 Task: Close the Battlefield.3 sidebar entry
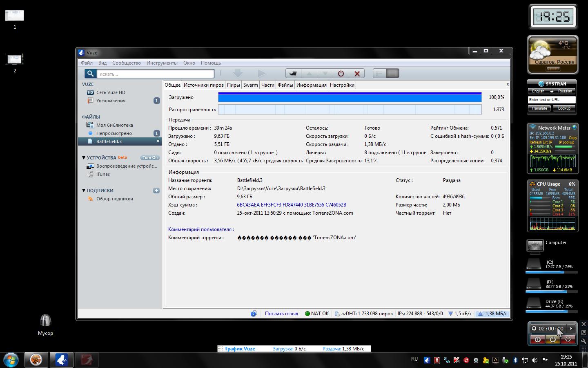[158, 141]
